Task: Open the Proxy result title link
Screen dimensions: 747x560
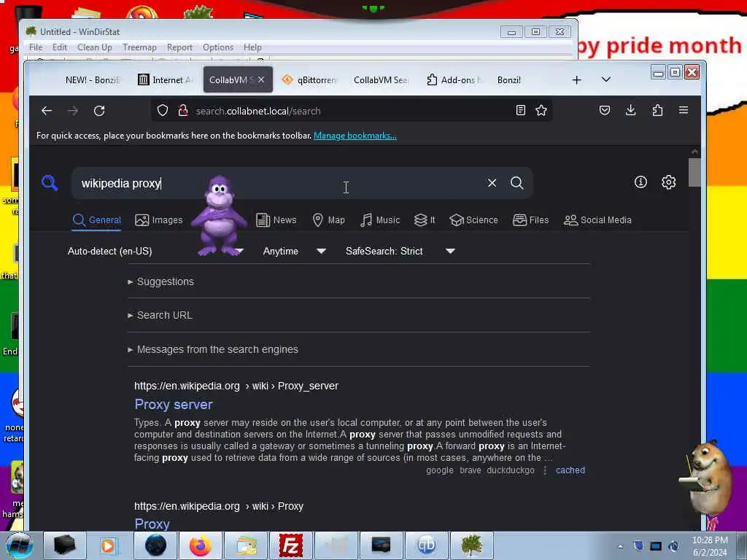Action: tap(152, 524)
